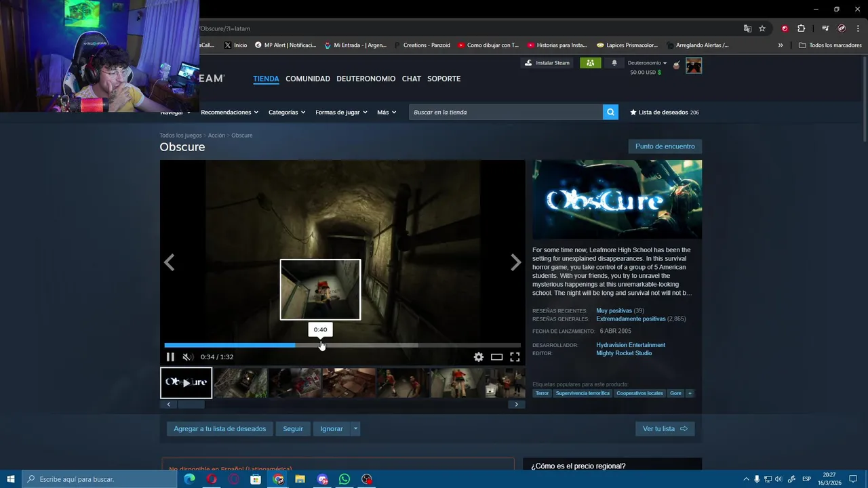Image resolution: width=868 pixels, height=488 pixels.
Task: Expand the Recomendaciones dropdown
Action: tap(230, 113)
